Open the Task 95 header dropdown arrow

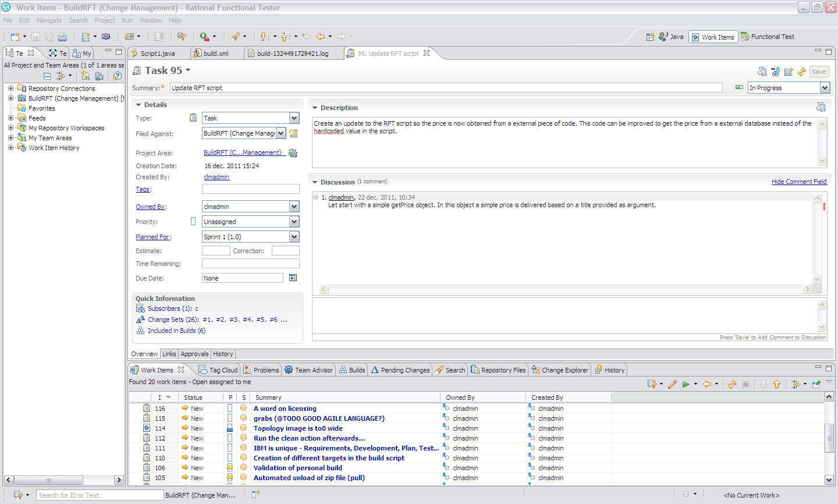(x=188, y=70)
